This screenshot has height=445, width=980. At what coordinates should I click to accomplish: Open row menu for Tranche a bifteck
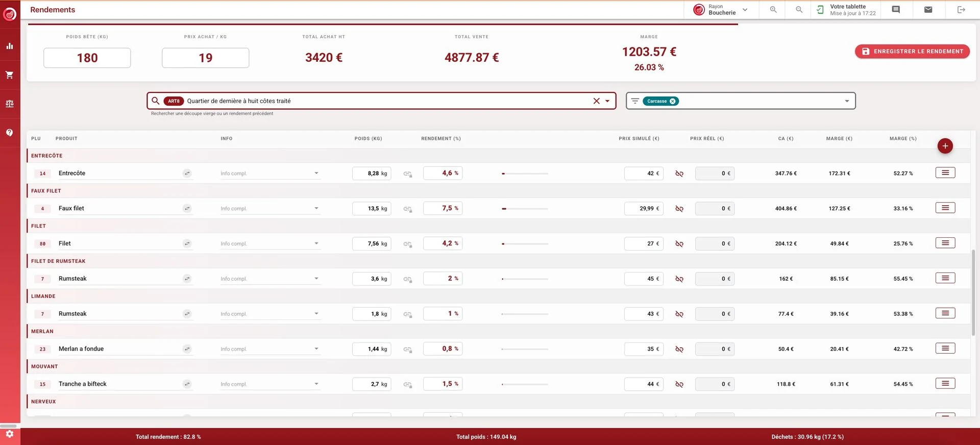945,384
